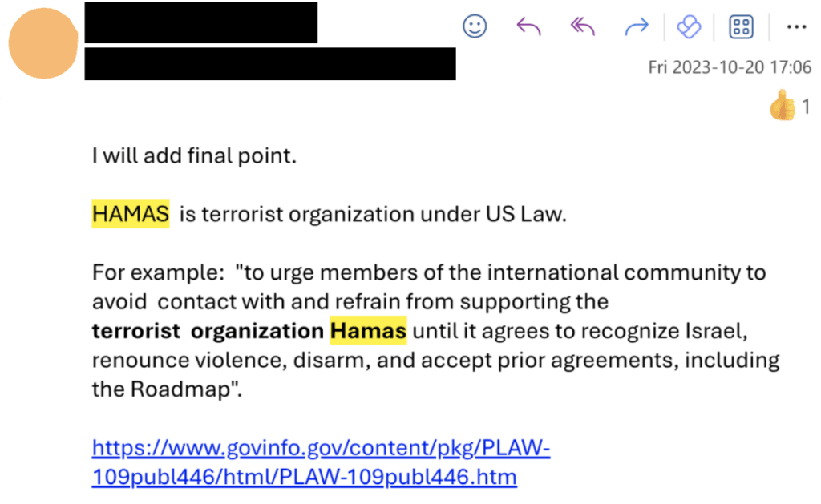Select the redacted sender name bar
821x504 pixels.
click(x=201, y=22)
